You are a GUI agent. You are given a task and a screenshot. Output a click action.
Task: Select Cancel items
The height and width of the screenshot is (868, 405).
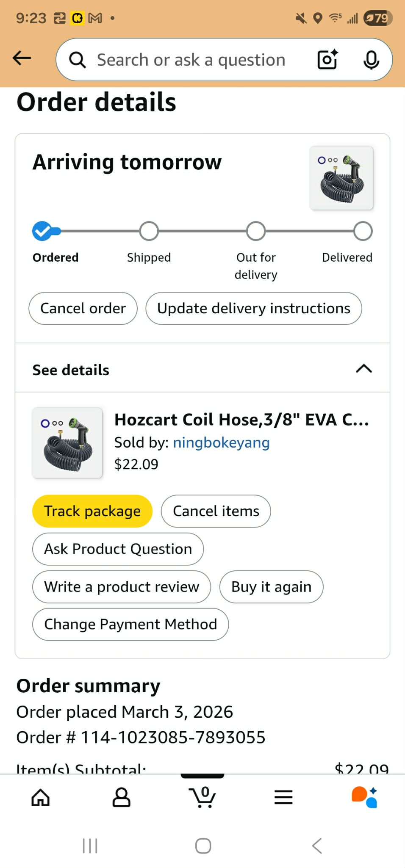click(x=216, y=511)
